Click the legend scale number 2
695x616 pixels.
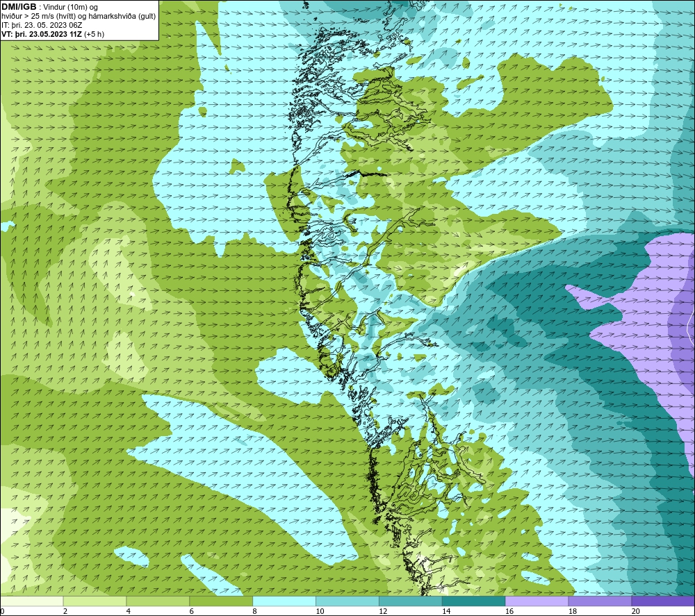[65, 611]
